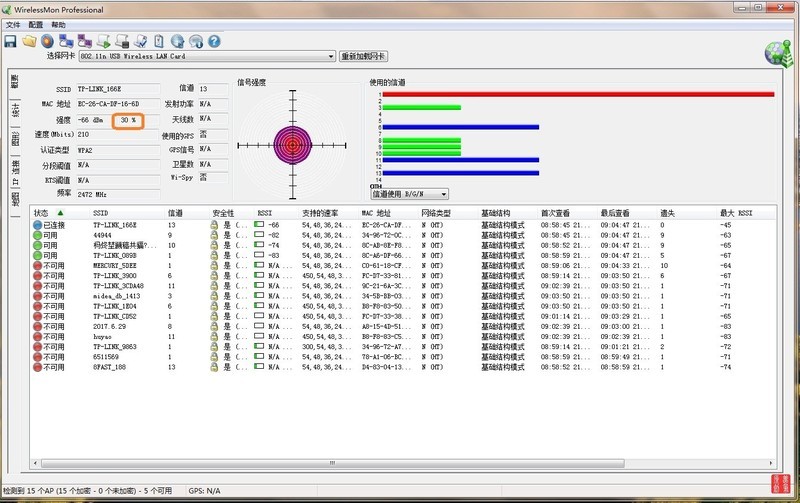Open the 文件 menu
800x503 pixels.
click(12, 24)
